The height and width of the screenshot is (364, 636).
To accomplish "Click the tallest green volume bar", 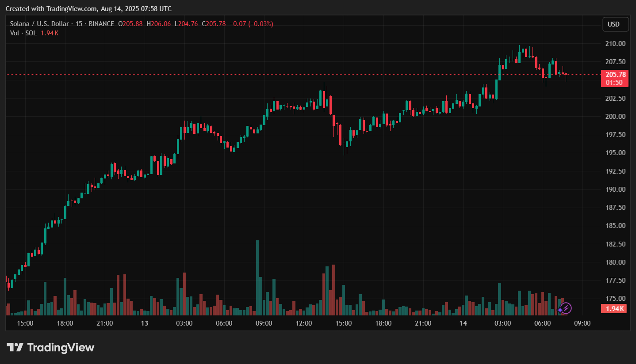I will [x=257, y=277].
